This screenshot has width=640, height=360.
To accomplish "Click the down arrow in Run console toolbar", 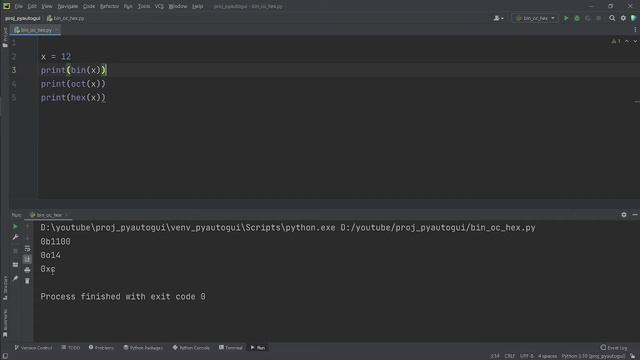I will click(27, 237).
